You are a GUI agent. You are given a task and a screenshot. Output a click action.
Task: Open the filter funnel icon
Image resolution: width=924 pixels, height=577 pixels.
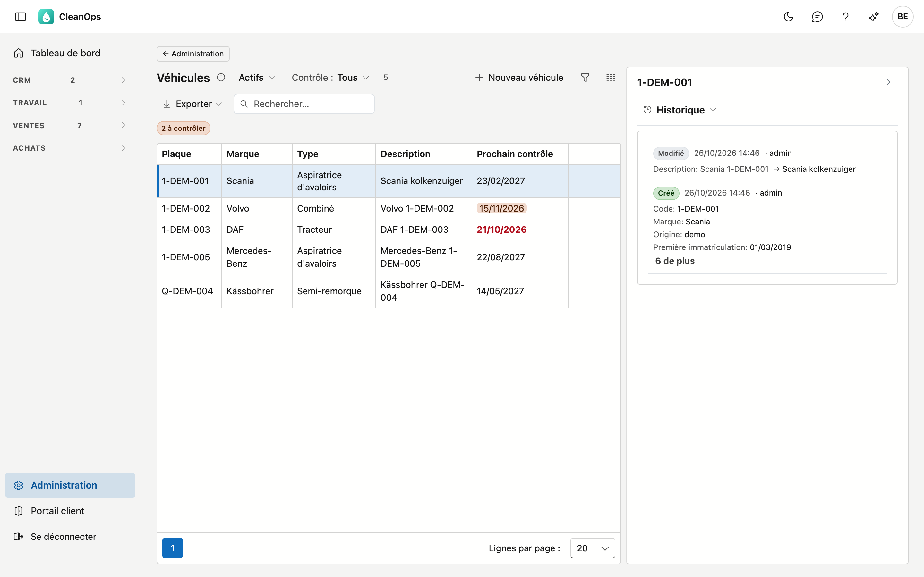click(585, 78)
